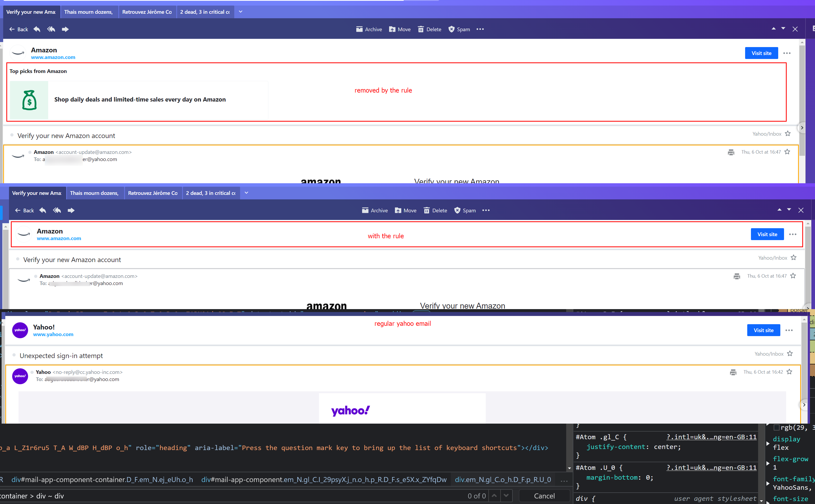
Task: Click print icon on Yahoo sign-in email
Action: coord(733,372)
